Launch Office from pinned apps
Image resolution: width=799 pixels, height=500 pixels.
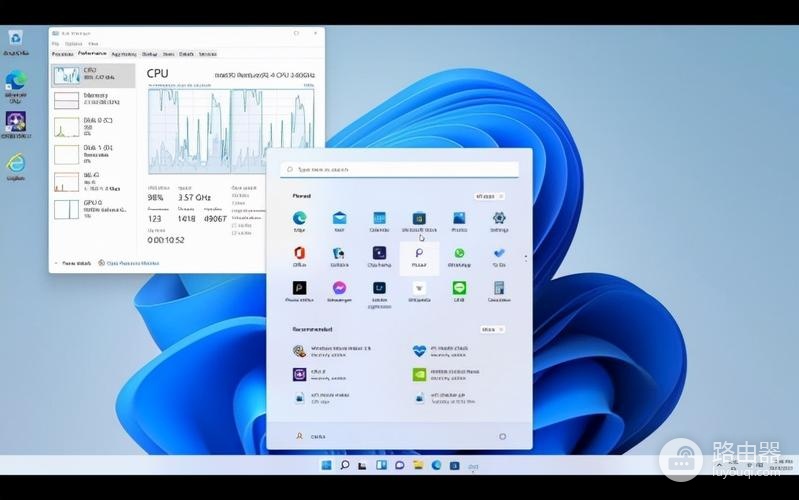pyautogui.click(x=300, y=256)
